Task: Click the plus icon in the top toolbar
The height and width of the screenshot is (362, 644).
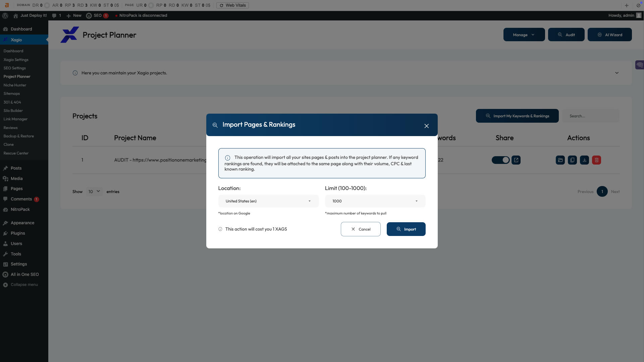Action: [627, 5]
